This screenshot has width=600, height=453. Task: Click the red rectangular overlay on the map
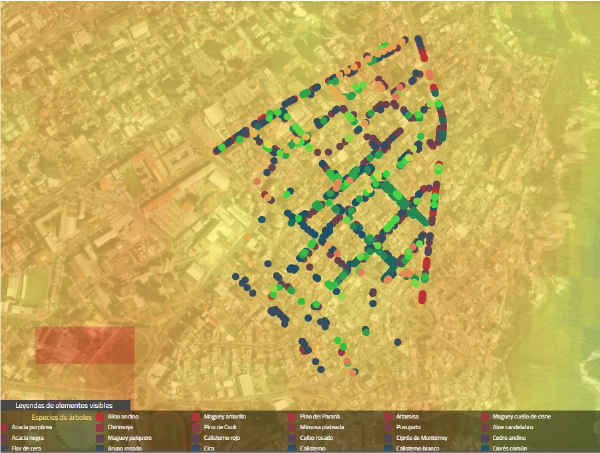tap(84, 345)
